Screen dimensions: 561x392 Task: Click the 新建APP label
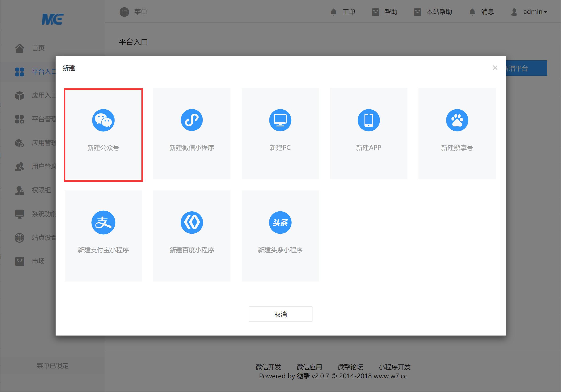(x=369, y=148)
